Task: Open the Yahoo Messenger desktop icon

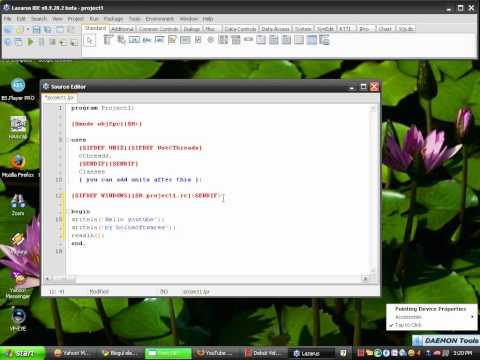Action: (x=18, y=285)
